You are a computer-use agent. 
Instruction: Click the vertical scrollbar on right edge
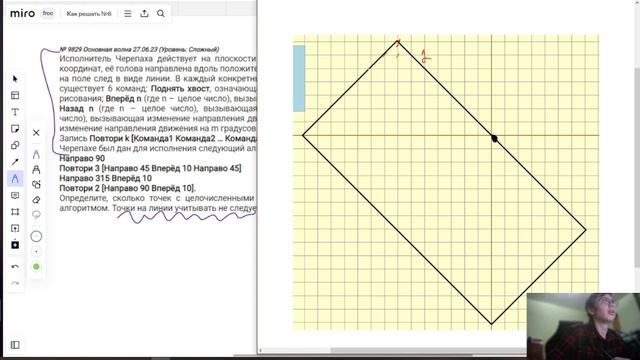[638, 167]
